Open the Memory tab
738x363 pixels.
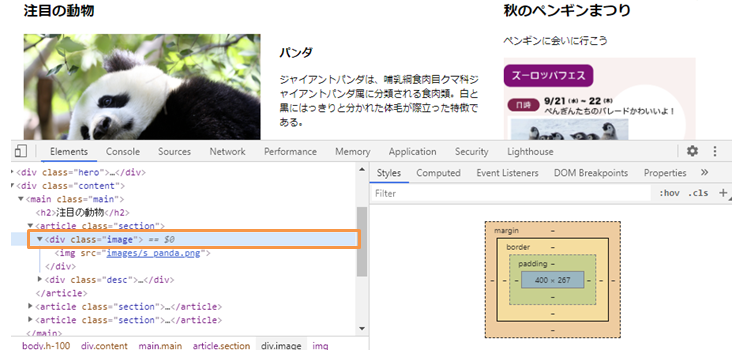pyautogui.click(x=353, y=152)
